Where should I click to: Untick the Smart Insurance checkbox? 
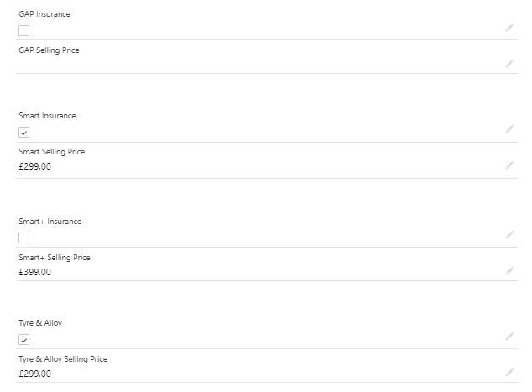(23, 133)
